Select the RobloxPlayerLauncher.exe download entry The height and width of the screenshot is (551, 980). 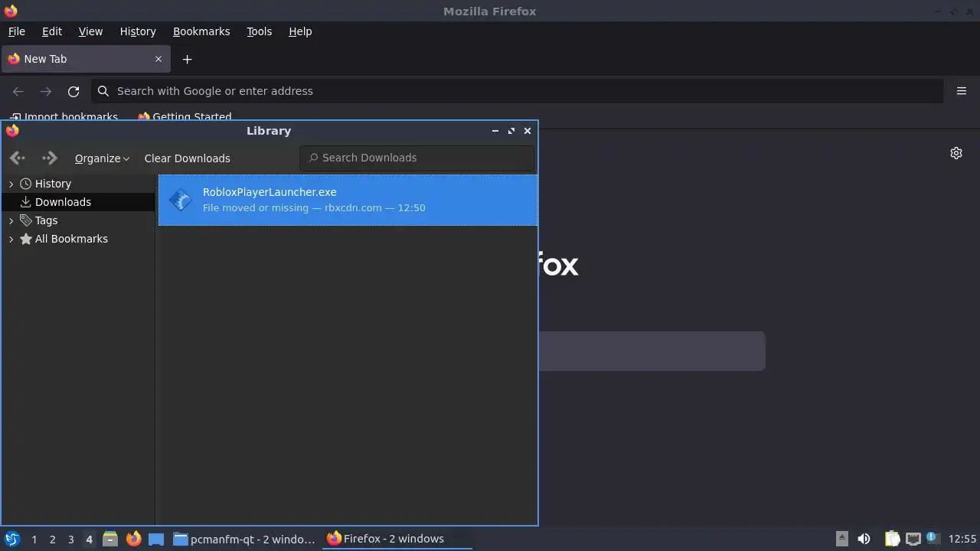348,200
